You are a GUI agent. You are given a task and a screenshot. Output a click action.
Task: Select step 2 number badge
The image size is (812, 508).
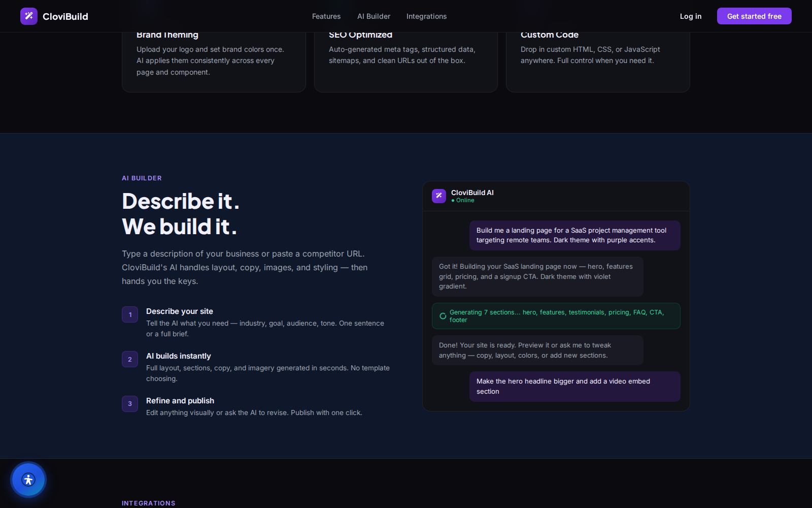(x=130, y=359)
